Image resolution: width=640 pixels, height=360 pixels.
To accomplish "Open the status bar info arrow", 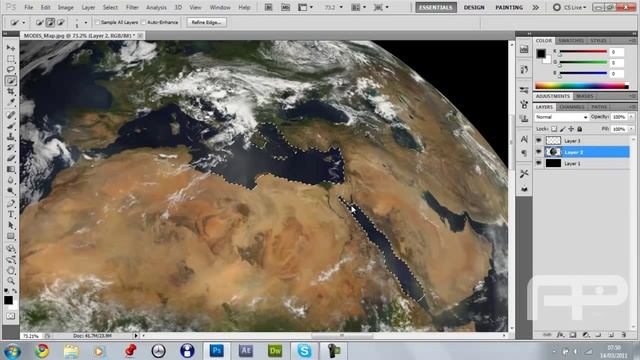I will 136,336.
